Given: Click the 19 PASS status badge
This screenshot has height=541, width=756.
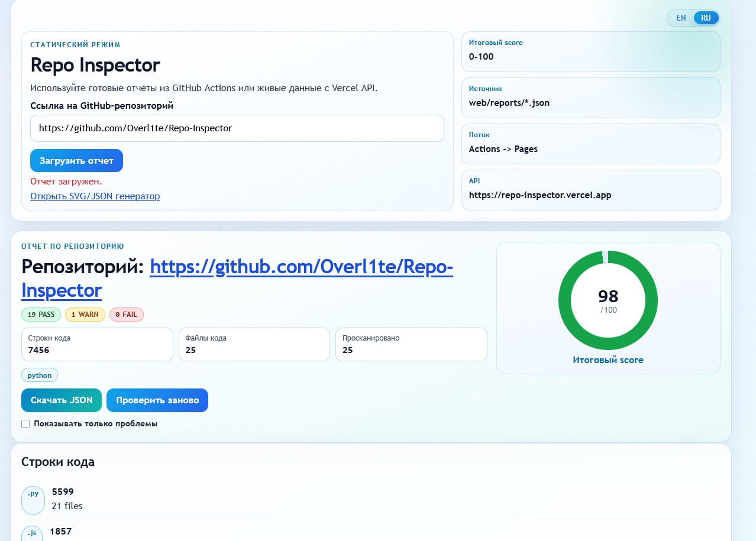Looking at the screenshot, I should click(x=41, y=314).
